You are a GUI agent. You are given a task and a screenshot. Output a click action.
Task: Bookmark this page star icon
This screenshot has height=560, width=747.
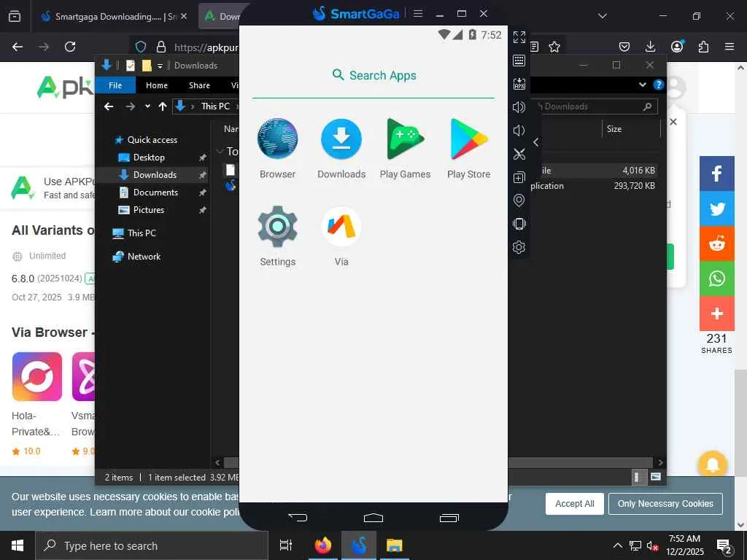coord(554,47)
